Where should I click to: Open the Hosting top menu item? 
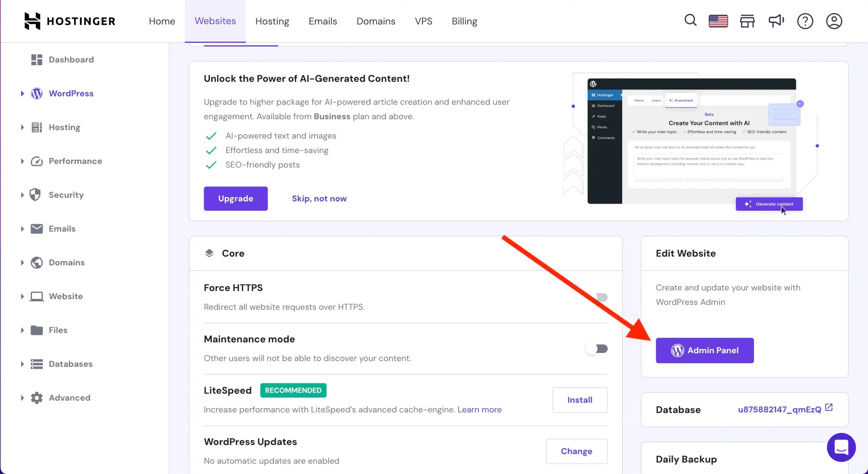[272, 21]
